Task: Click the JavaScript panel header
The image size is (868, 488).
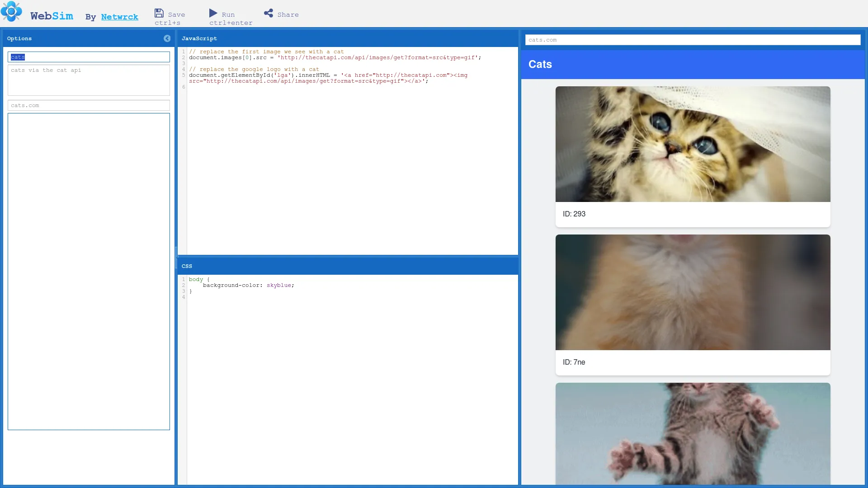Action: 348,38
